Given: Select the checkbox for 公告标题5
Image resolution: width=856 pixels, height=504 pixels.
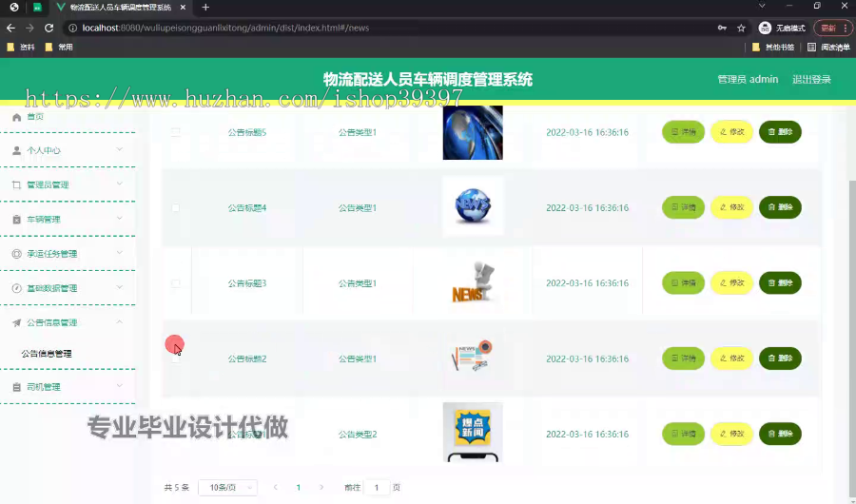Looking at the screenshot, I should point(176,132).
